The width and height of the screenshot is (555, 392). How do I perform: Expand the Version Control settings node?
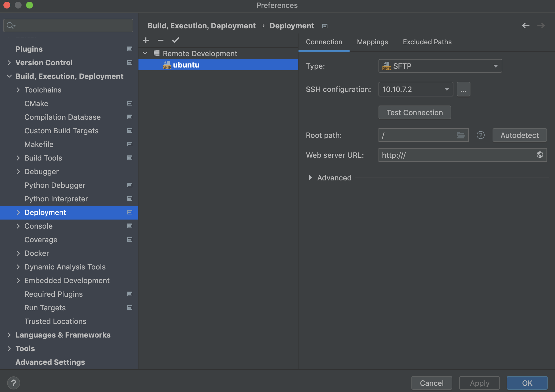pyautogui.click(x=9, y=63)
